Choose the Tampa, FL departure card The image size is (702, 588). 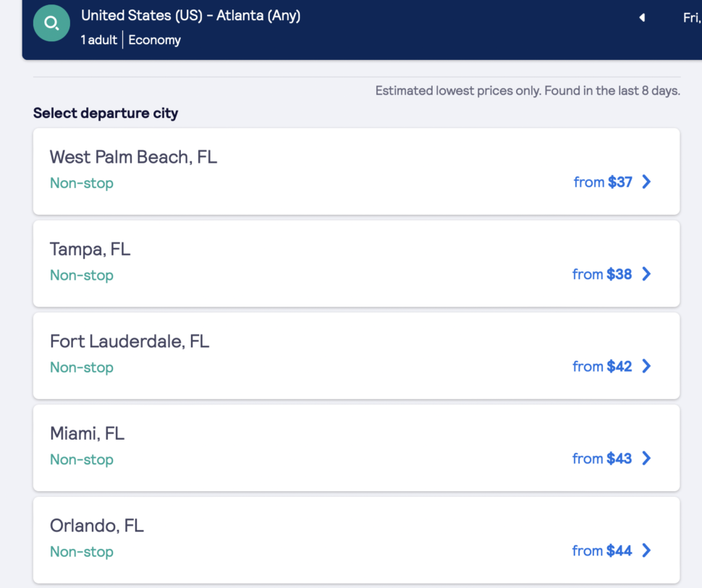tap(356, 263)
